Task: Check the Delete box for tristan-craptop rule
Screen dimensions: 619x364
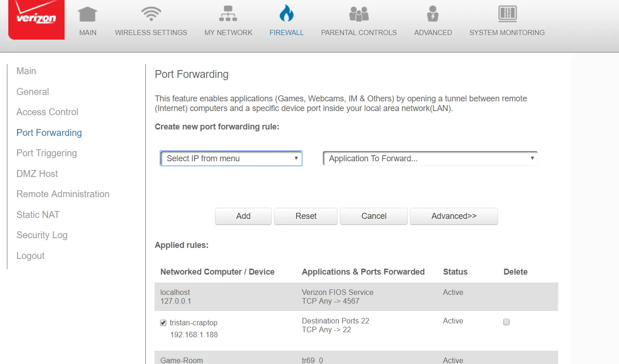Action: pyautogui.click(x=506, y=322)
